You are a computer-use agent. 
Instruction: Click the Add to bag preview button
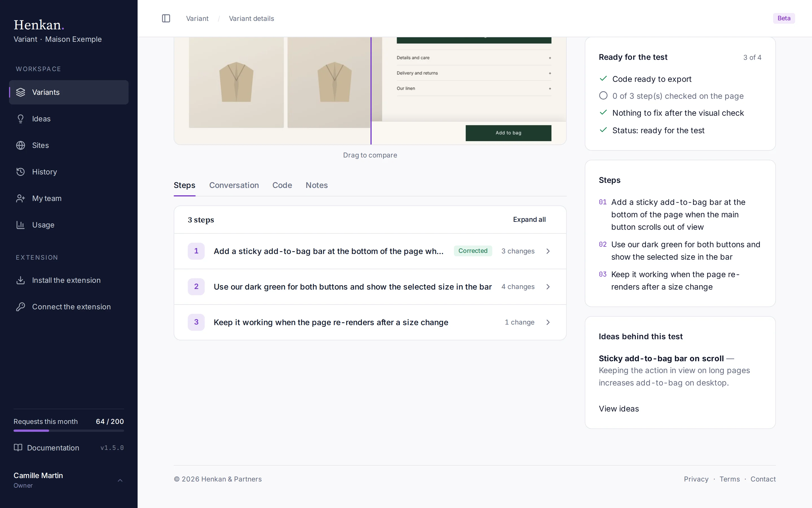click(x=508, y=133)
